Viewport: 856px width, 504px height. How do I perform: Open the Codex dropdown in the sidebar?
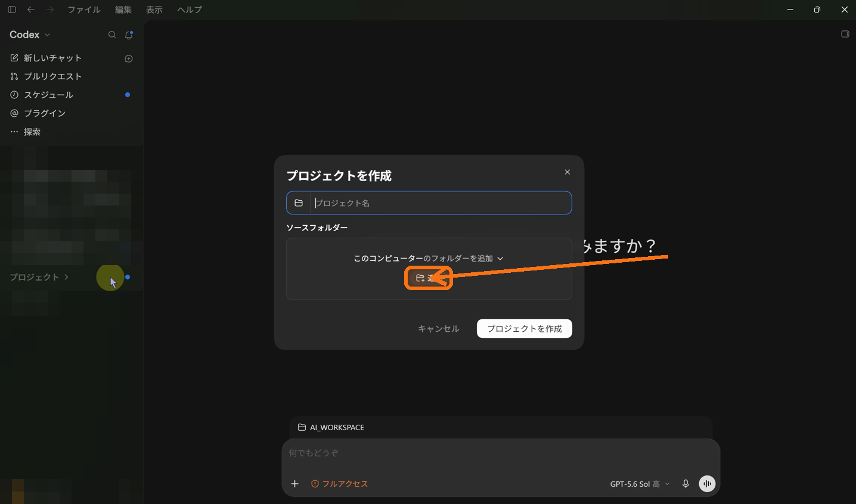click(x=30, y=35)
